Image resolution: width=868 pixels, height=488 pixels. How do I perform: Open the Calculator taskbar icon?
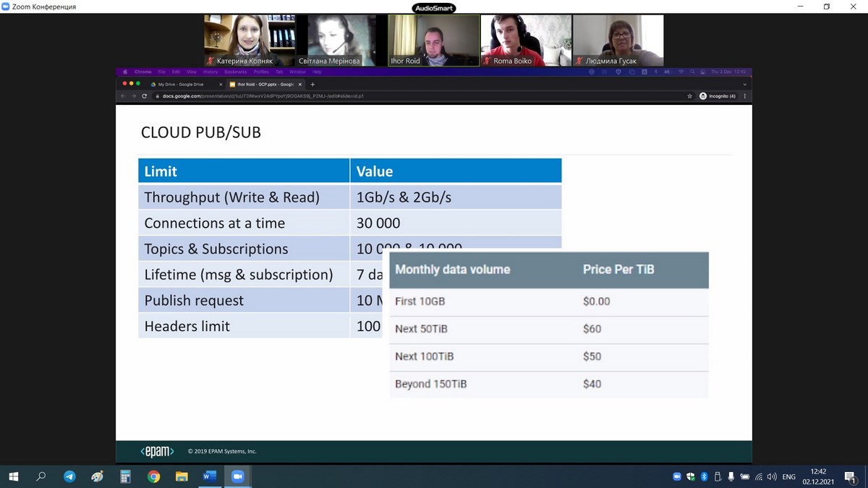[125, 476]
